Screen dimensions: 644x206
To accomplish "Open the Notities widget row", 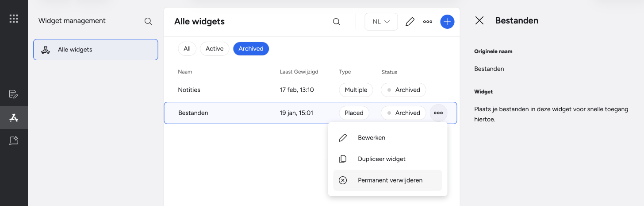I will 310,90.
